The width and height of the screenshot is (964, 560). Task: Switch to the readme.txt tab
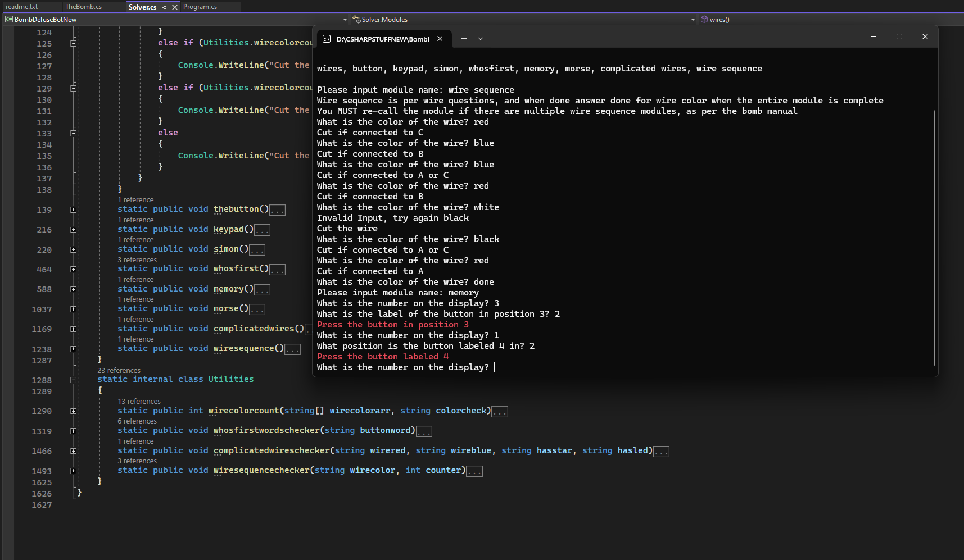(22, 7)
